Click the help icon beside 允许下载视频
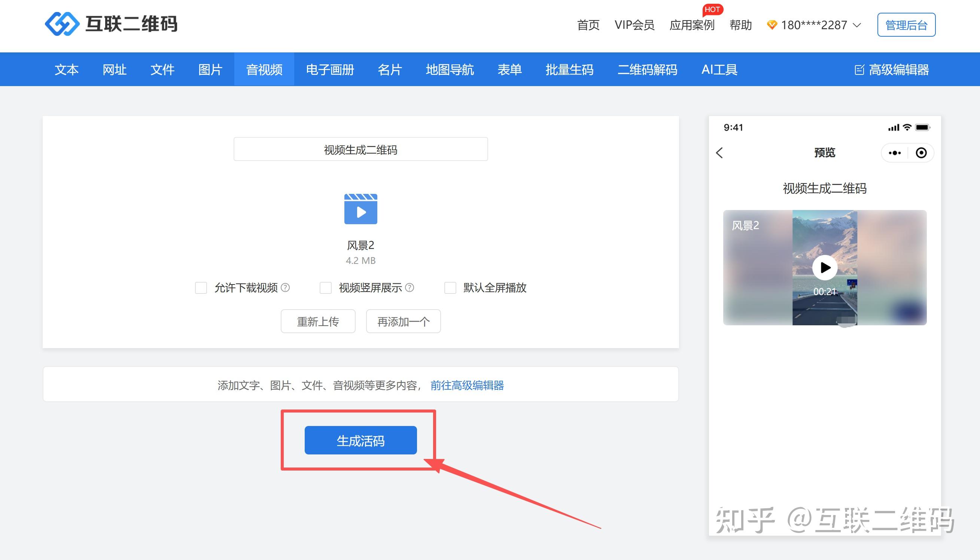Viewport: 980px width, 560px height. [x=285, y=287]
